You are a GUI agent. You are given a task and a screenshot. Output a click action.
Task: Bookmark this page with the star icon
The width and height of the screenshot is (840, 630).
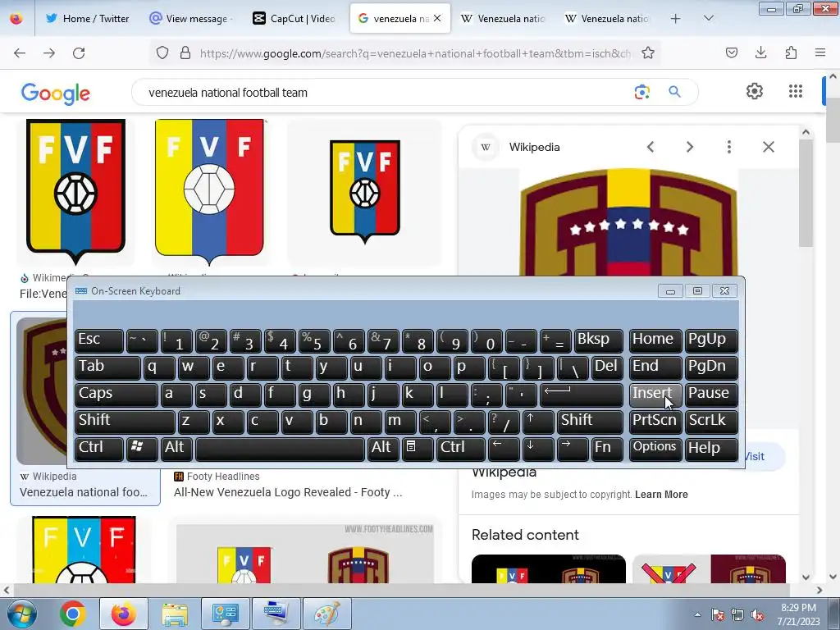(648, 53)
